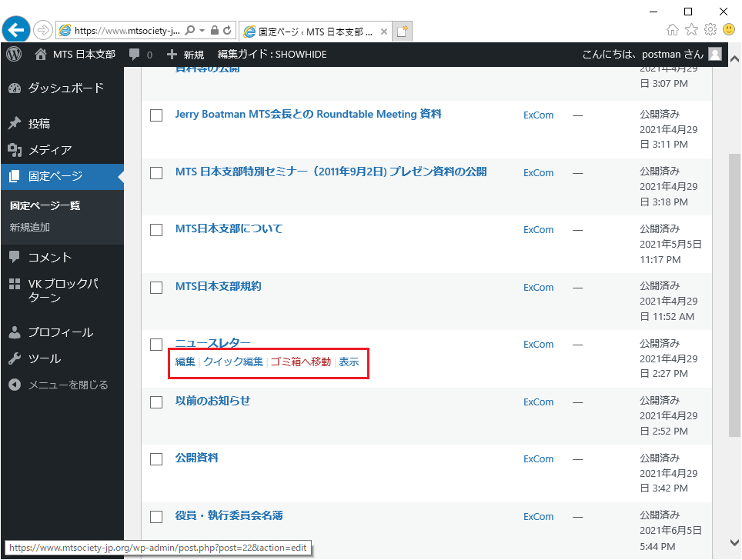The width and height of the screenshot is (742, 560).
Task: Check the ニュースレター page checkbox
Action: point(156,345)
